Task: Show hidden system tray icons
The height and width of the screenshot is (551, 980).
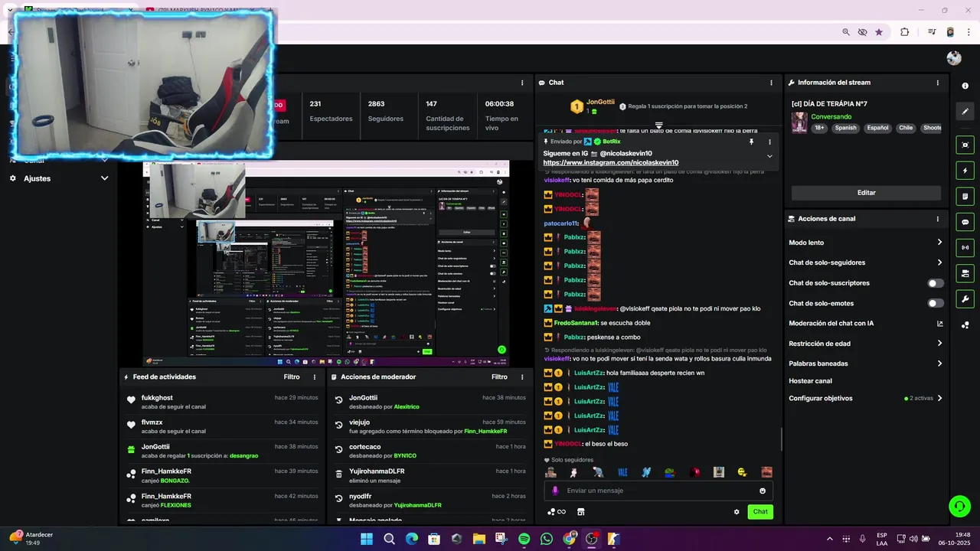Action: (x=829, y=539)
